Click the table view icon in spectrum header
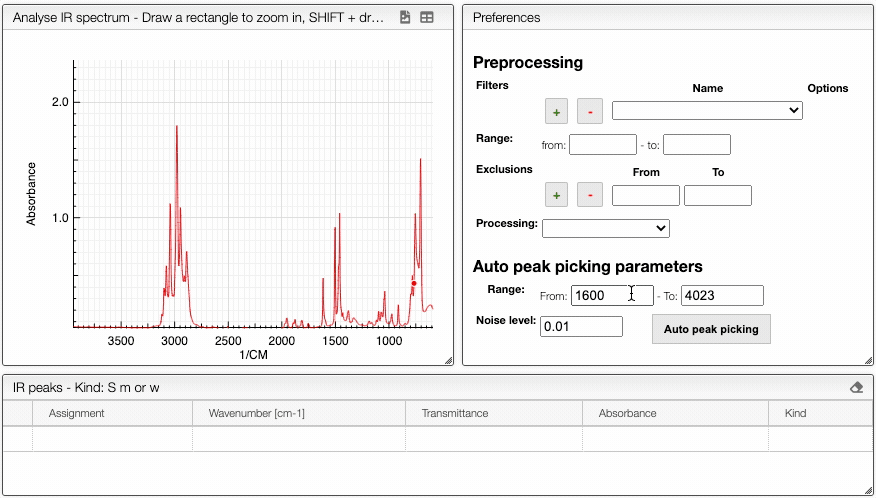Image resolution: width=876 pixels, height=498 pixels. pos(427,18)
